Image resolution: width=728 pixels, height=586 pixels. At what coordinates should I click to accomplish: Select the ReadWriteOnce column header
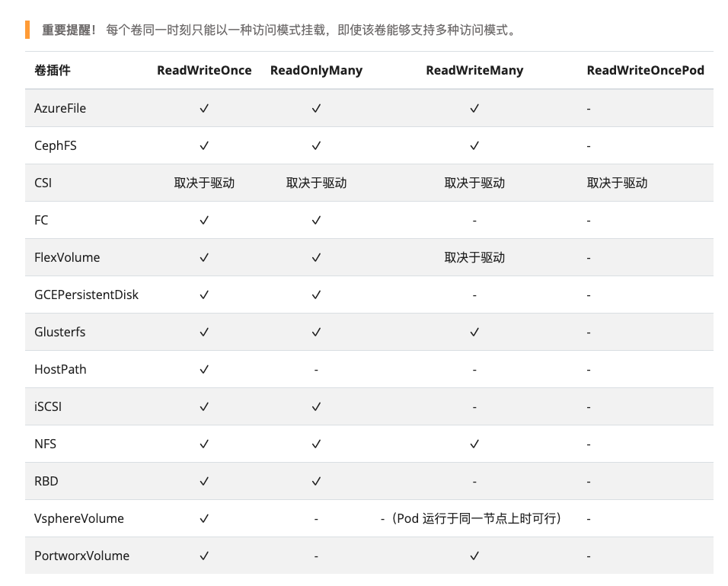coord(204,71)
